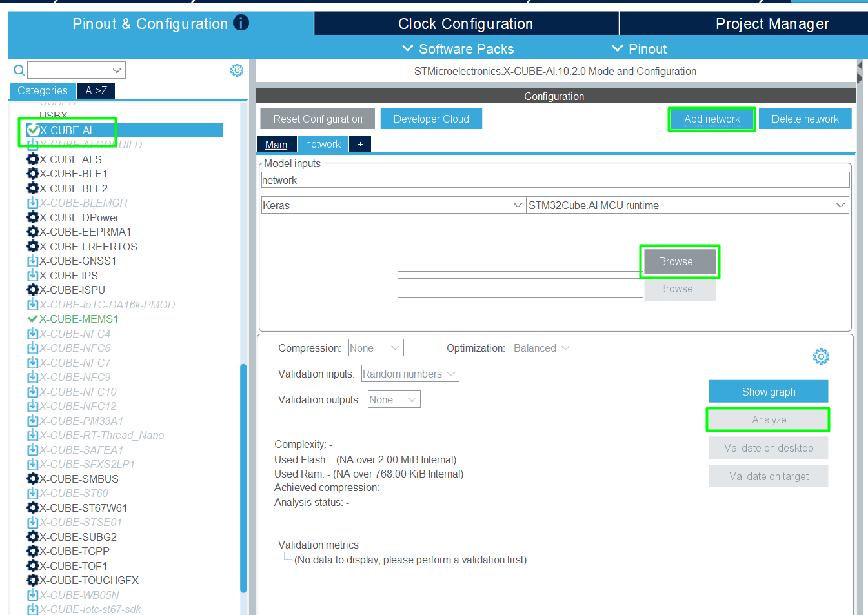The width and height of the screenshot is (868, 615).
Task: Switch to the A->Z tab
Action: (96, 91)
